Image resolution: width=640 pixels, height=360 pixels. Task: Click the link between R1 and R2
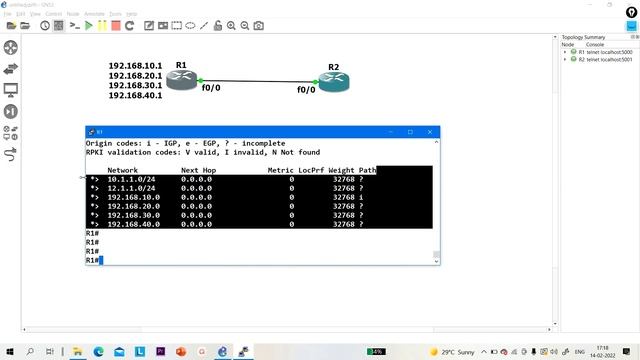[x=258, y=81]
